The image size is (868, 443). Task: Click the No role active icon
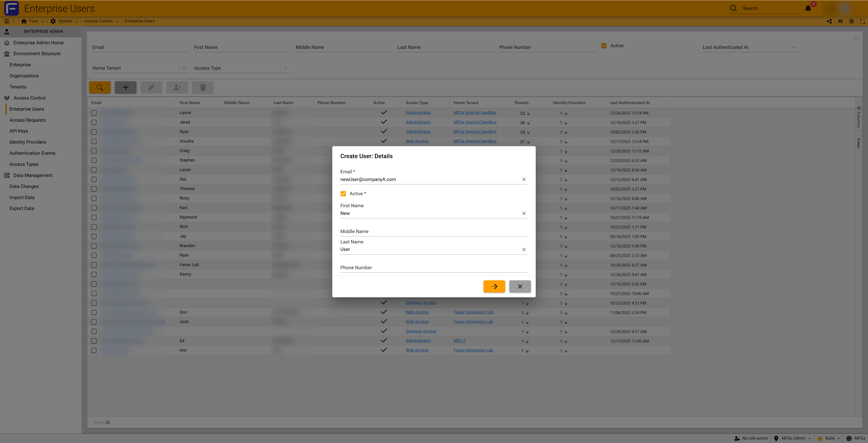[x=737, y=438]
